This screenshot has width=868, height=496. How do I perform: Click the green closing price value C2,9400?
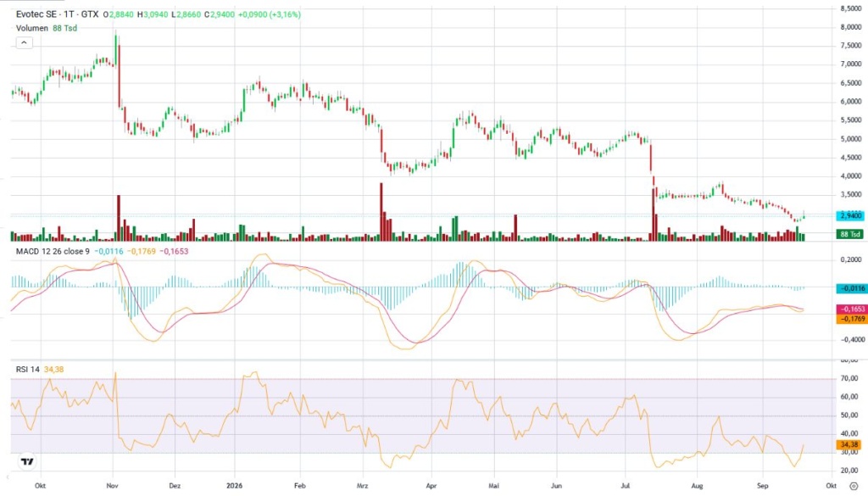[x=220, y=14]
